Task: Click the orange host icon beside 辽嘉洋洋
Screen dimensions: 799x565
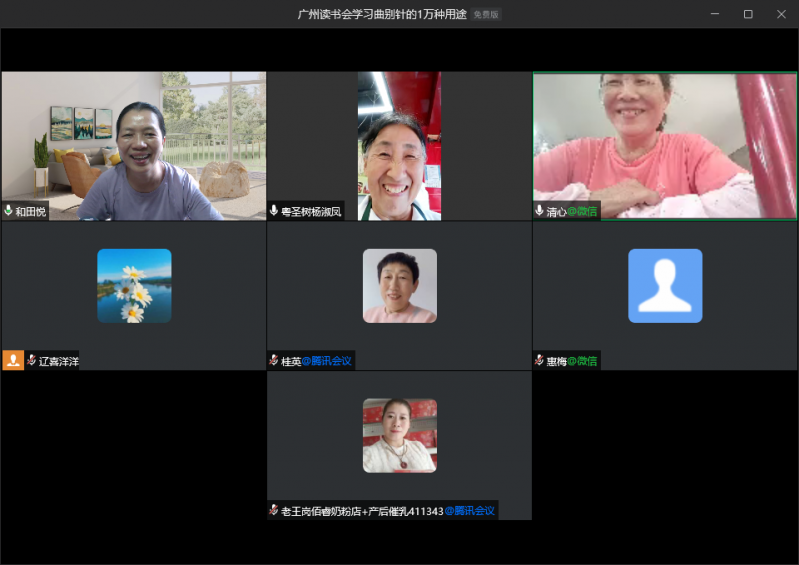Action: pyautogui.click(x=13, y=360)
